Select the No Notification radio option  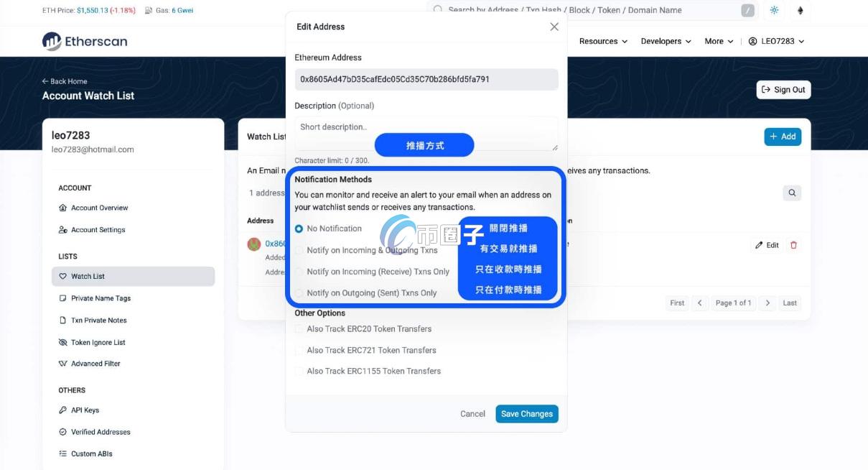[299, 229]
